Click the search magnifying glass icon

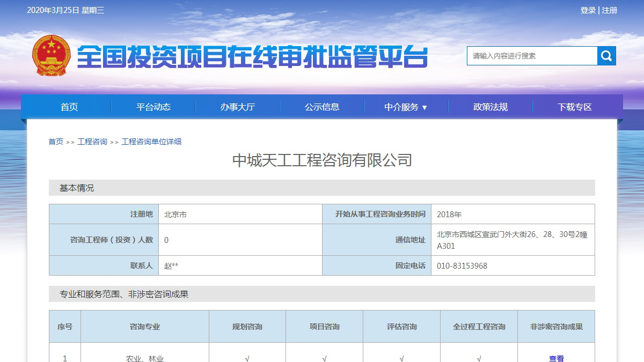(606, 55)
